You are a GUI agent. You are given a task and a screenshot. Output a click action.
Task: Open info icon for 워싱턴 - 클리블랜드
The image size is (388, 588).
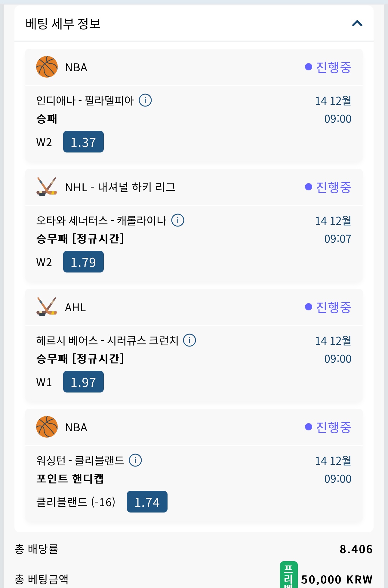click(135, 460)
